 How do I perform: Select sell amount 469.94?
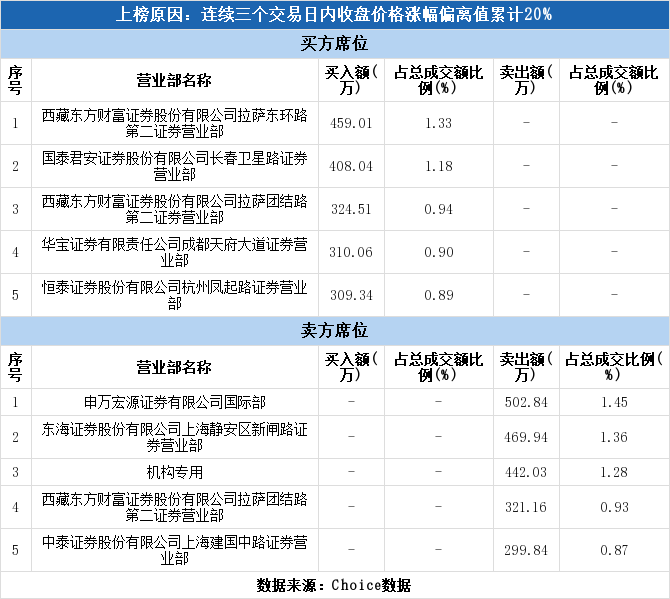[526, 438]
